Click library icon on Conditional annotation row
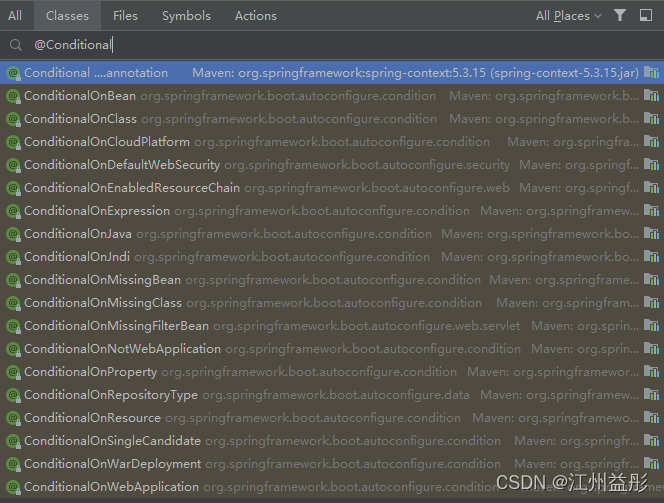The image size is (664, 503). click(651, 72)
